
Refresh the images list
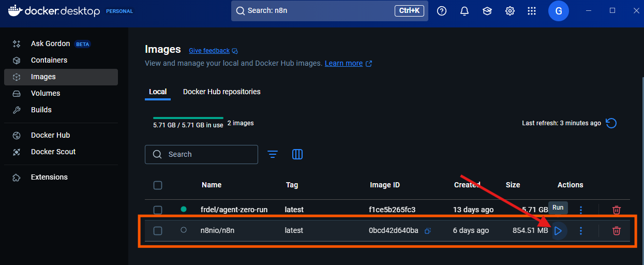611,123
